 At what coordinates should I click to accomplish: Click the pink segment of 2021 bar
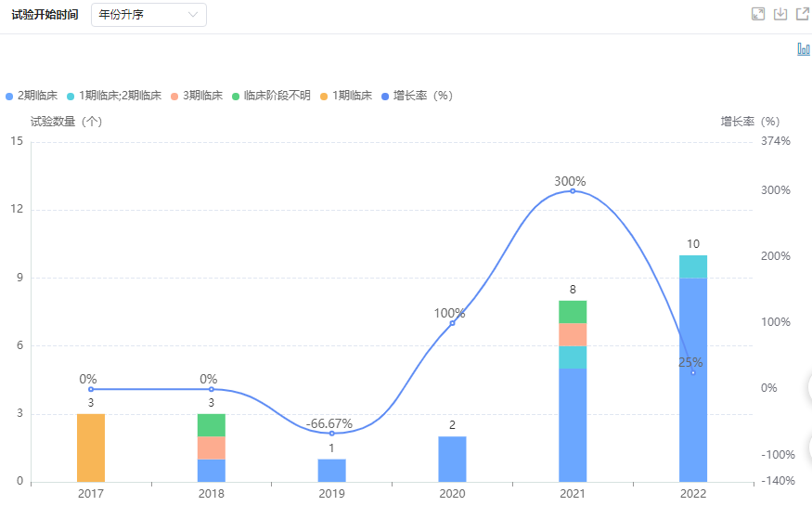click(573, 334)
